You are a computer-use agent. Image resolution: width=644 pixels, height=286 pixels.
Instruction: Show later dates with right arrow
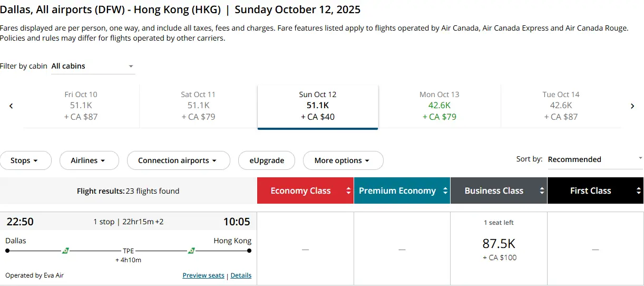(x=632, y=106)
